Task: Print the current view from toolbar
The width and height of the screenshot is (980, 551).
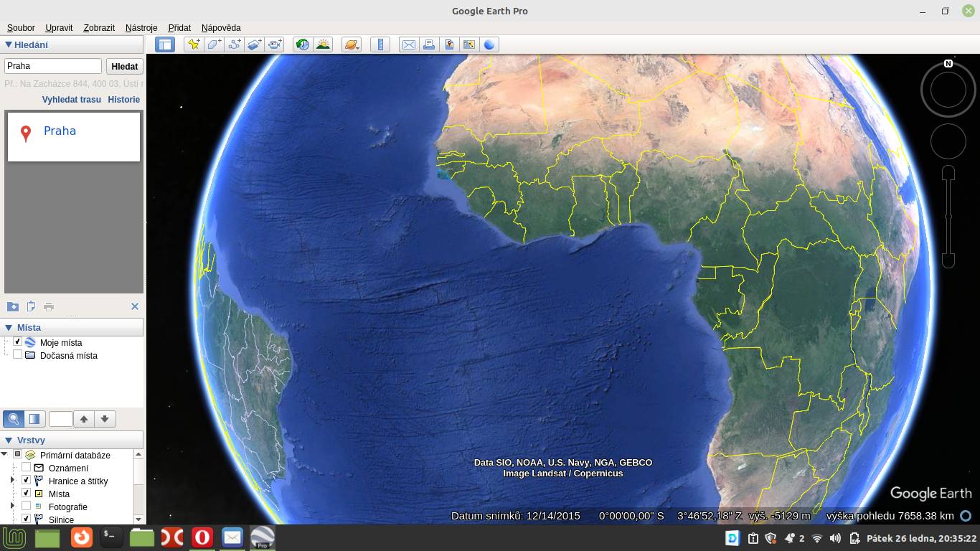Action: point(429,44)
